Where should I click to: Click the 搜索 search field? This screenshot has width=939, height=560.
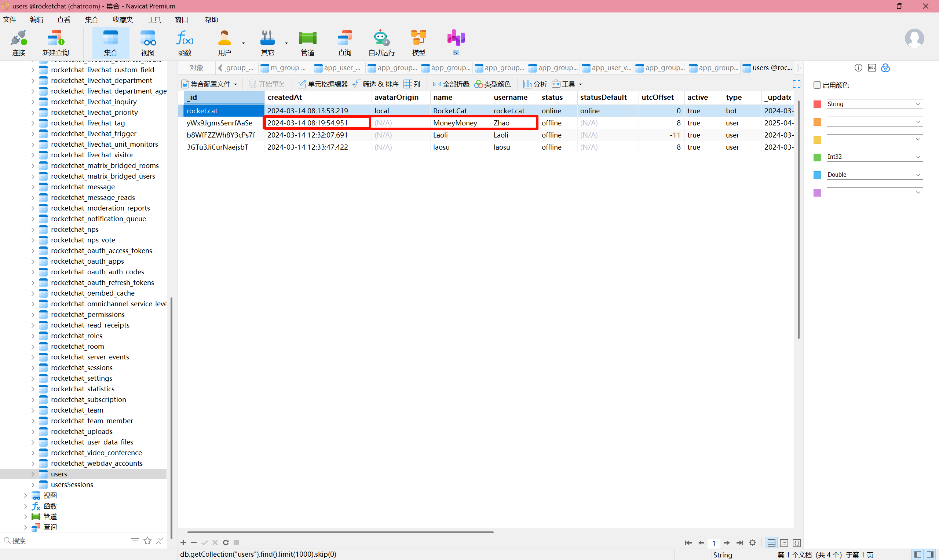coord(64,541)
